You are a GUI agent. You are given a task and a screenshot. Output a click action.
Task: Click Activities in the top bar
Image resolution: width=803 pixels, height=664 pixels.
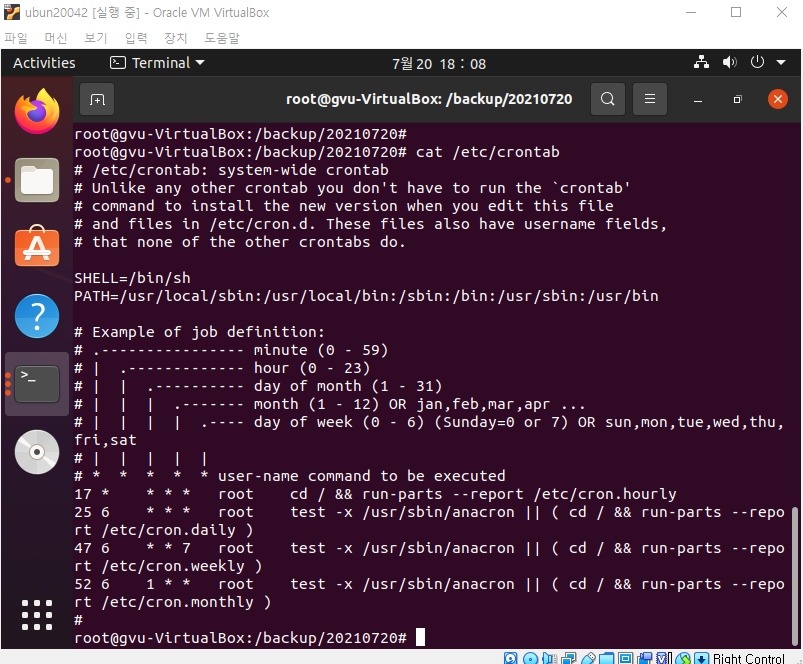click(x=44, y=62)
